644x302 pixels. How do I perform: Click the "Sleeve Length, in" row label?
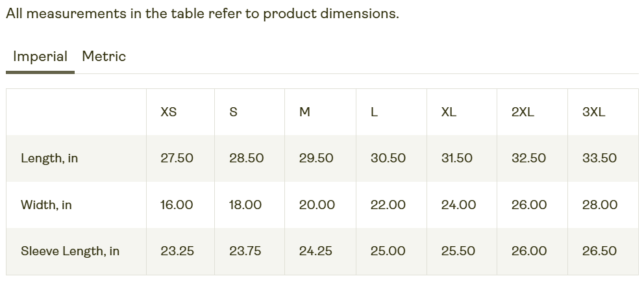[70, 251]
